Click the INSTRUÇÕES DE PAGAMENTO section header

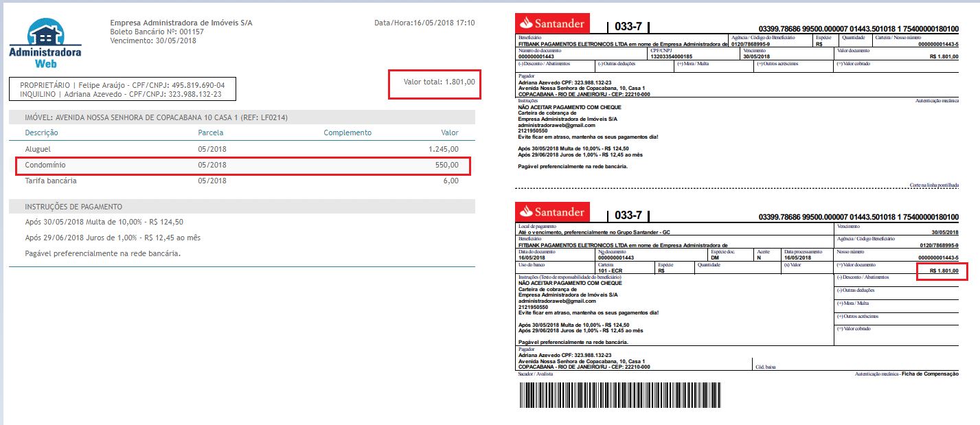point(73,207)
